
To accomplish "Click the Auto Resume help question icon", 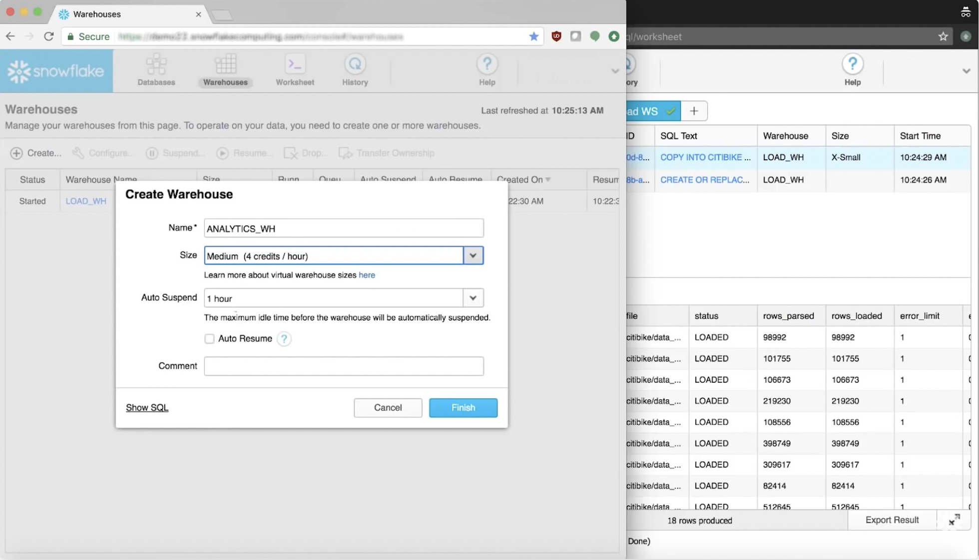I will 284,339.
